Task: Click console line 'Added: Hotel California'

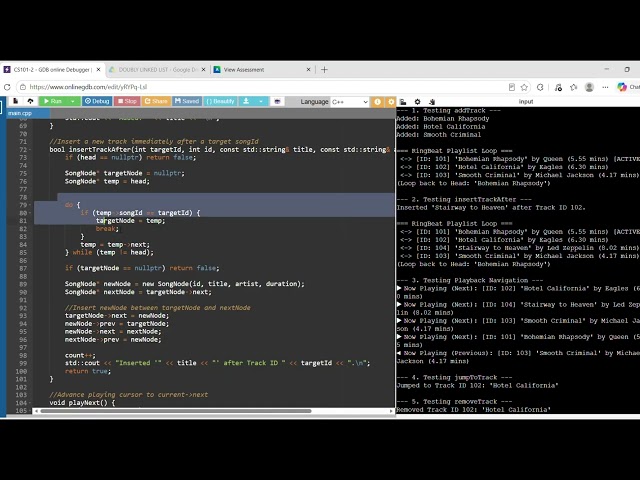Action: [441, 127]
